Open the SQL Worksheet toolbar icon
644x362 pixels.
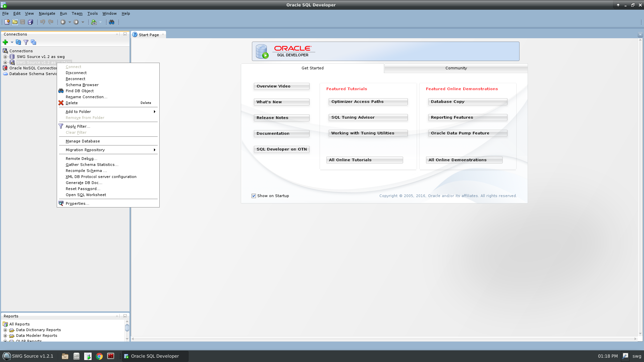coord(94,22)
